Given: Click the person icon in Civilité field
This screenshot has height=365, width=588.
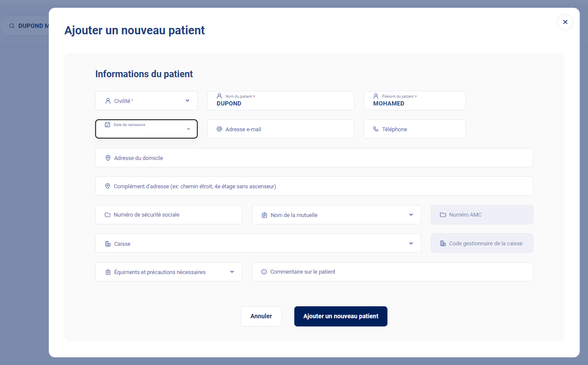Looking at the screenshot, I should coord(108,101).
